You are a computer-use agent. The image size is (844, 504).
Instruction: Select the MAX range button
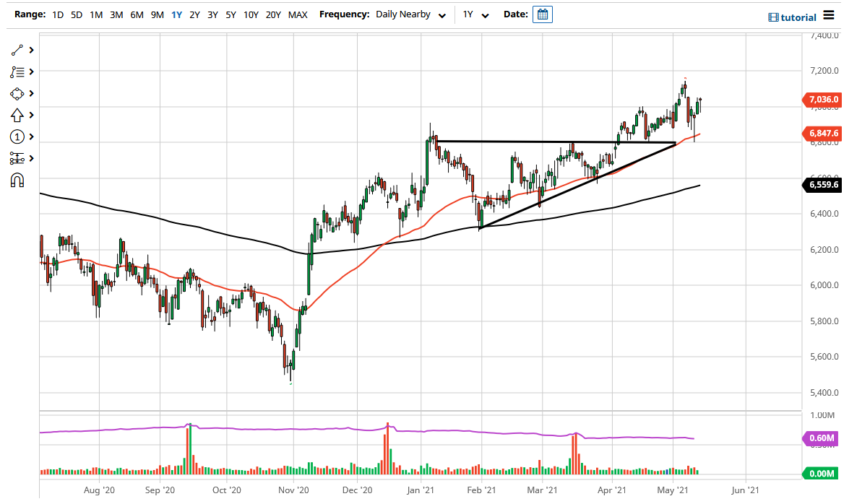point(297,14)
